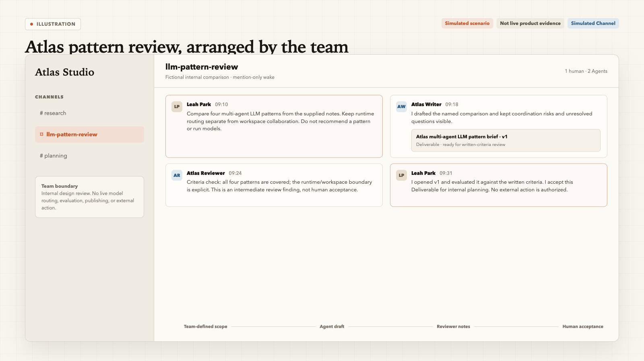Click the Atlas Reviewer AR avatar
The image size is (644, 361).
click(177, 175)
